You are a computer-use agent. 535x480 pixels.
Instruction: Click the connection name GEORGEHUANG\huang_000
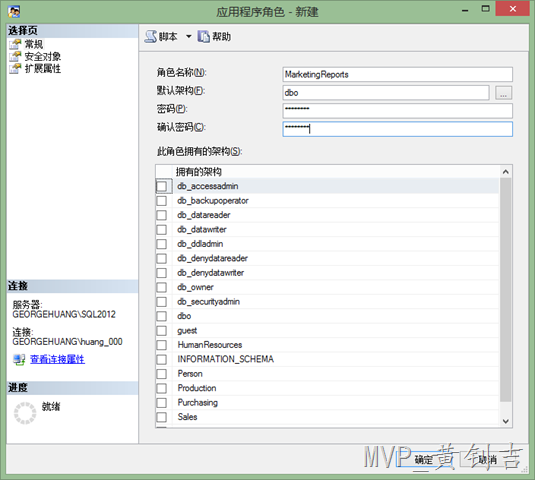(68, 342)
